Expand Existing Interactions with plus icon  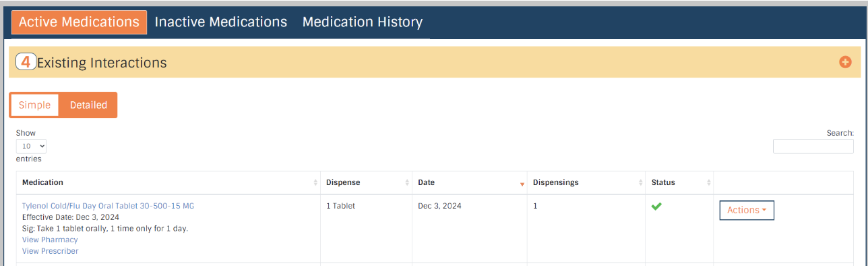point(845,62)
